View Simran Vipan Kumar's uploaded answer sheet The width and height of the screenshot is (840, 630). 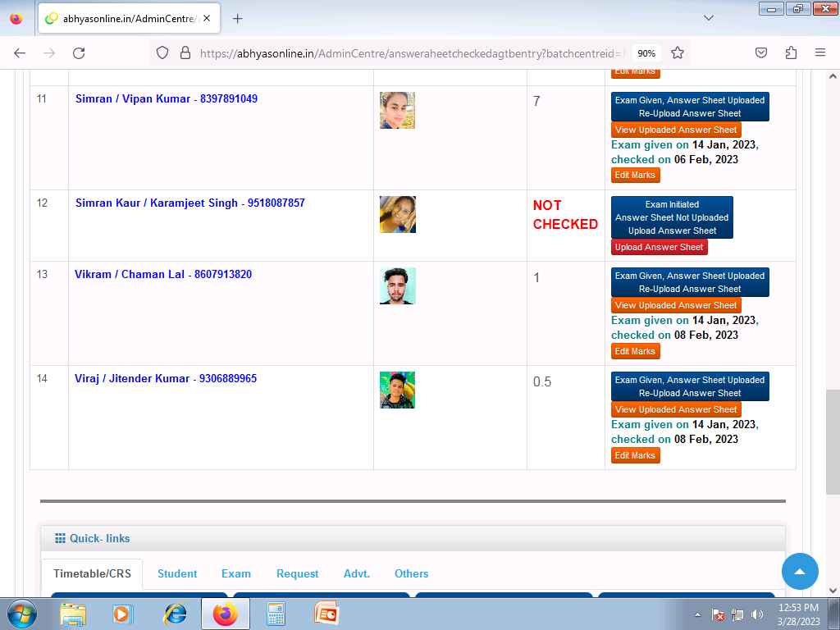[x=676, y=130]
